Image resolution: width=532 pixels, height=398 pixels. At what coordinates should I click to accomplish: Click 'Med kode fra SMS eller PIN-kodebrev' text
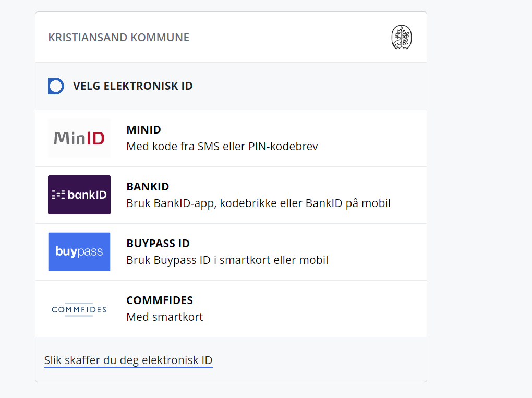[222, 147]
